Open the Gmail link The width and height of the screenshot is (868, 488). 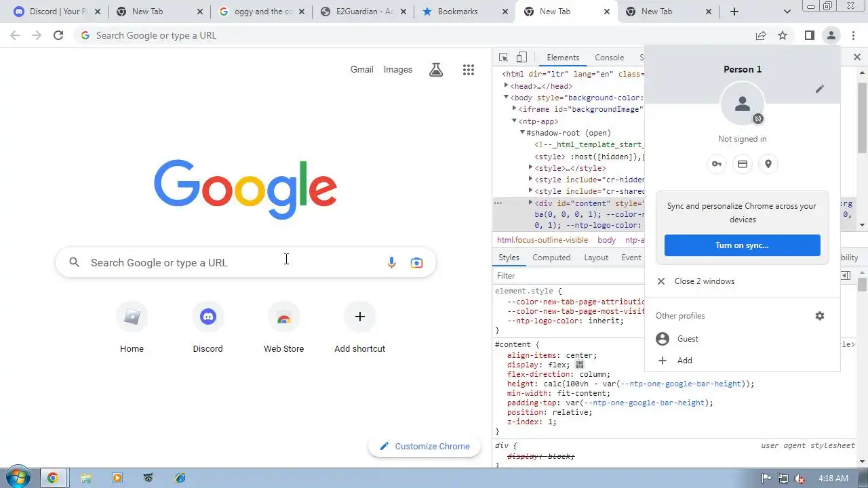[x=361, y=69]
